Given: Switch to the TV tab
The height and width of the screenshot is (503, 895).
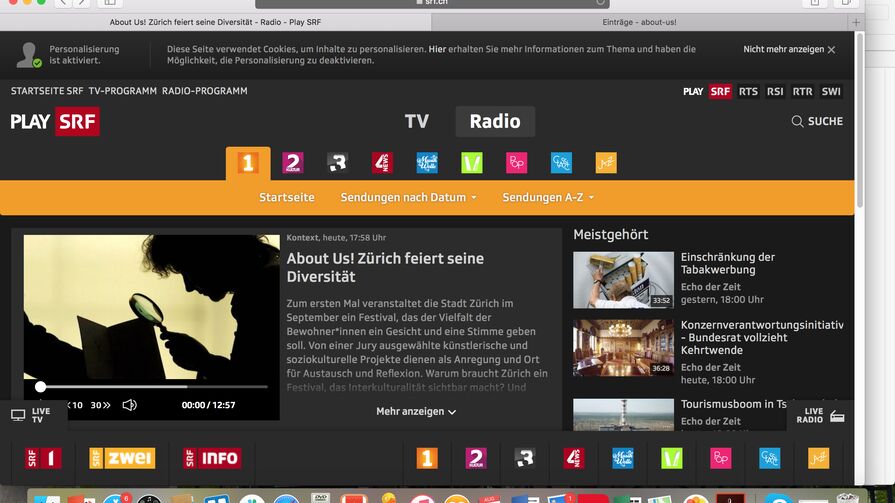Looking at the screenshot, I should 416,121.
